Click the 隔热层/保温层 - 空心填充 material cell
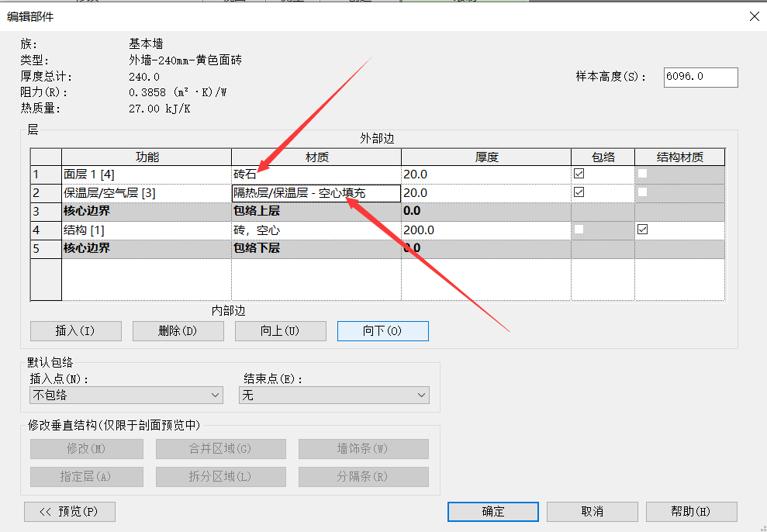 pos(316,193)
